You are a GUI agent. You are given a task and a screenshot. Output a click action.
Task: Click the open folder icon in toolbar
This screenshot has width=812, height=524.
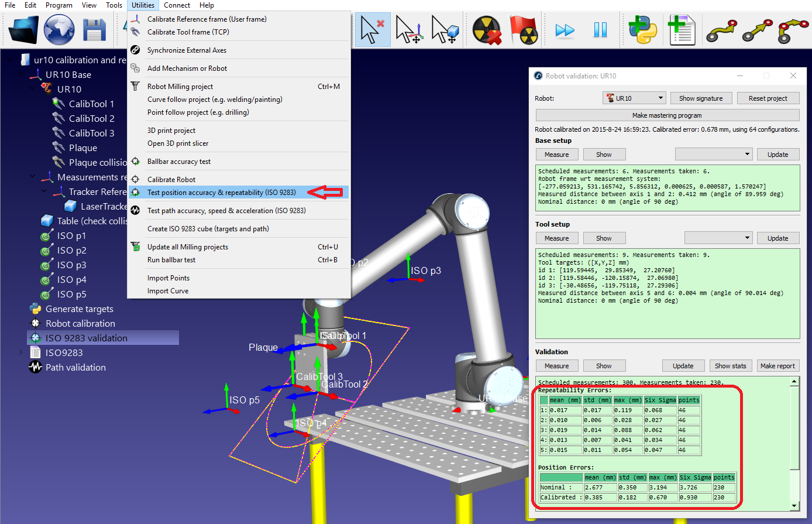(24, 29)
